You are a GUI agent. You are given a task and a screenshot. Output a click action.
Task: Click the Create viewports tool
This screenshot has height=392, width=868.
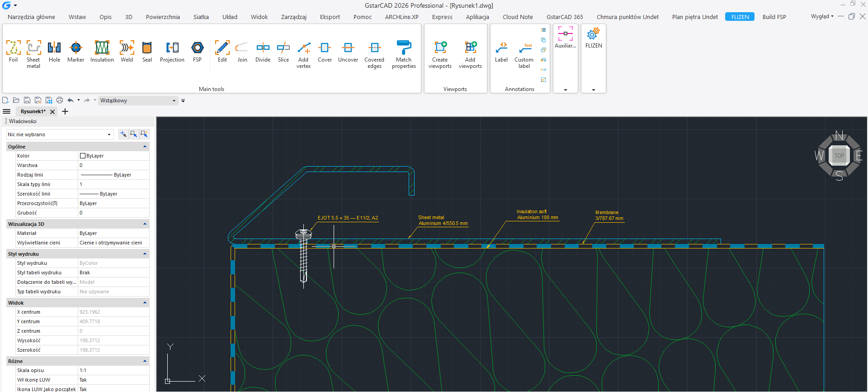(x=440, y=54)
